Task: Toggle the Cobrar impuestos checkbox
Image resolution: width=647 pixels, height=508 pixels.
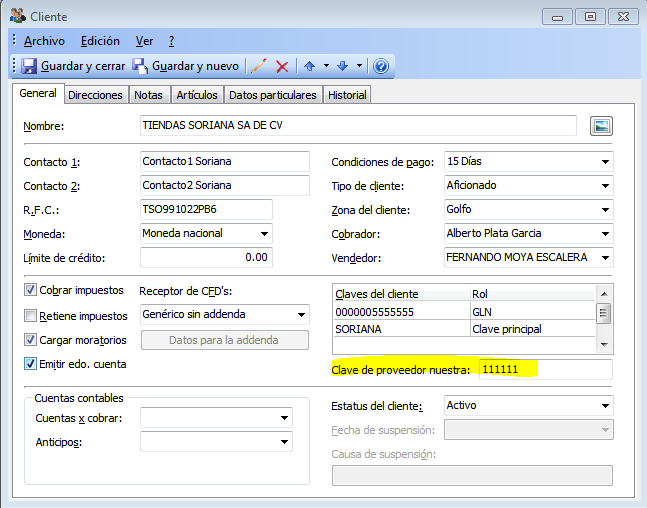Action: click(30, 290)
